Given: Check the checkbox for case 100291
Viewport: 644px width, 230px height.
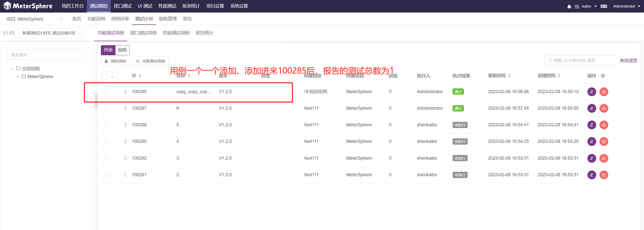Looking at the screenshot, I should pyautogui.click(x=107, y=175).
